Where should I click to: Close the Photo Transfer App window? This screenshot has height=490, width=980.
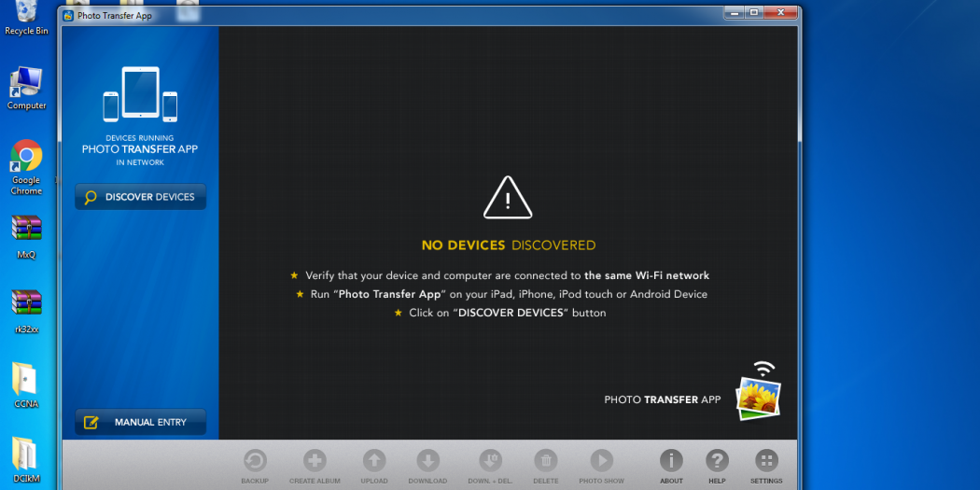(x=780, y=12)
